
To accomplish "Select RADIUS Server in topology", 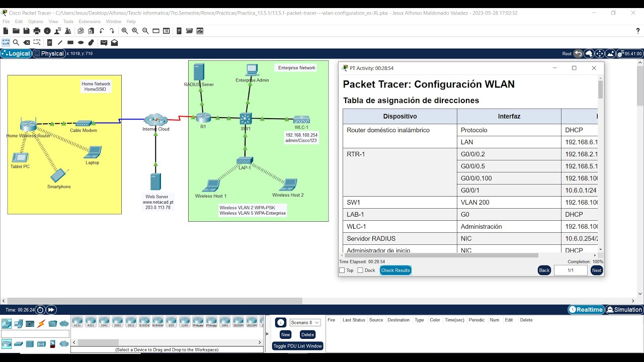I will 199,72.
